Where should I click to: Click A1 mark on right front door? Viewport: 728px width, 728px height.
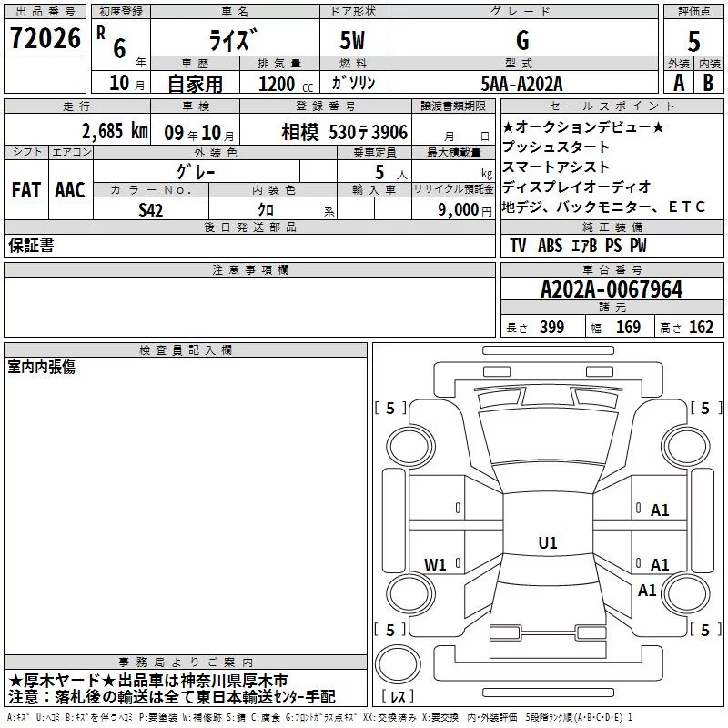(660, 511)
